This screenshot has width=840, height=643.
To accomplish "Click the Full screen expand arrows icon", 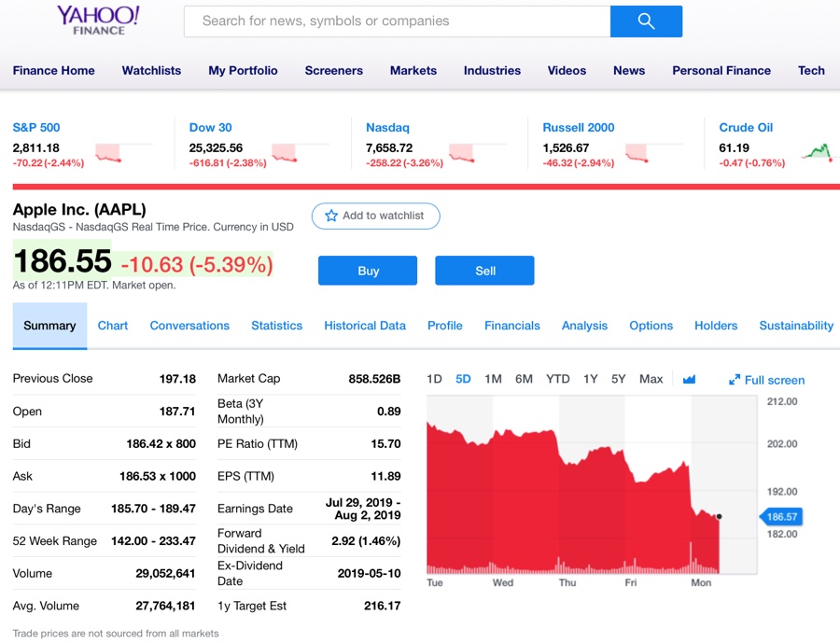I will [735, 380].
